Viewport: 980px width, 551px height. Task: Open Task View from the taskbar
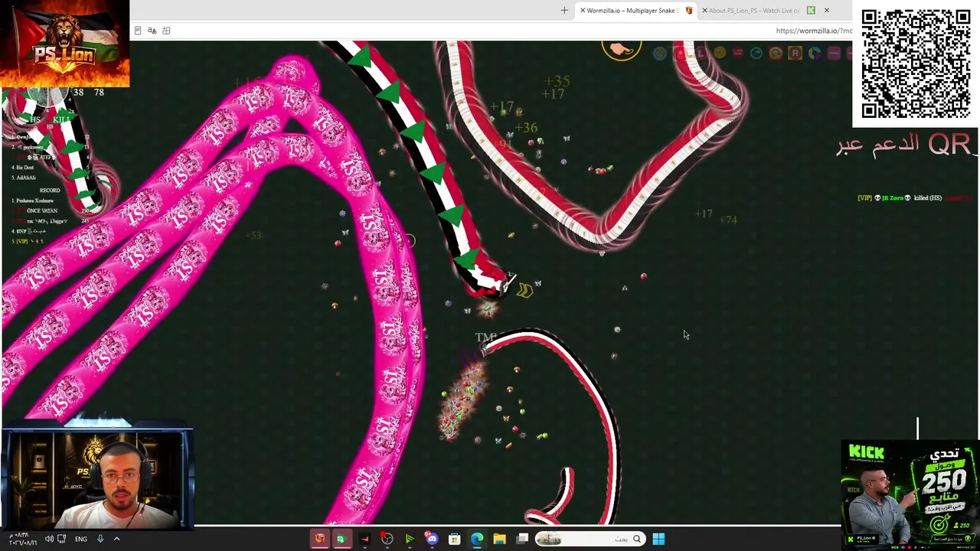coord(522,539)
